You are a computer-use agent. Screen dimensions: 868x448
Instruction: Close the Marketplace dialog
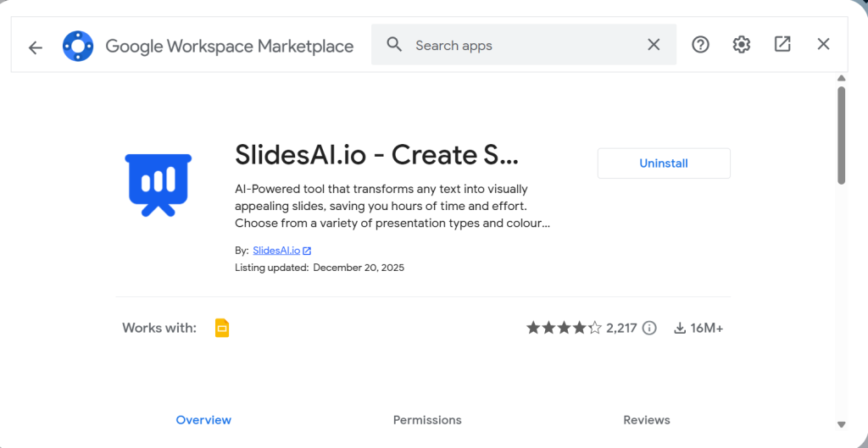pyautogui.click(x=823, y=44)
